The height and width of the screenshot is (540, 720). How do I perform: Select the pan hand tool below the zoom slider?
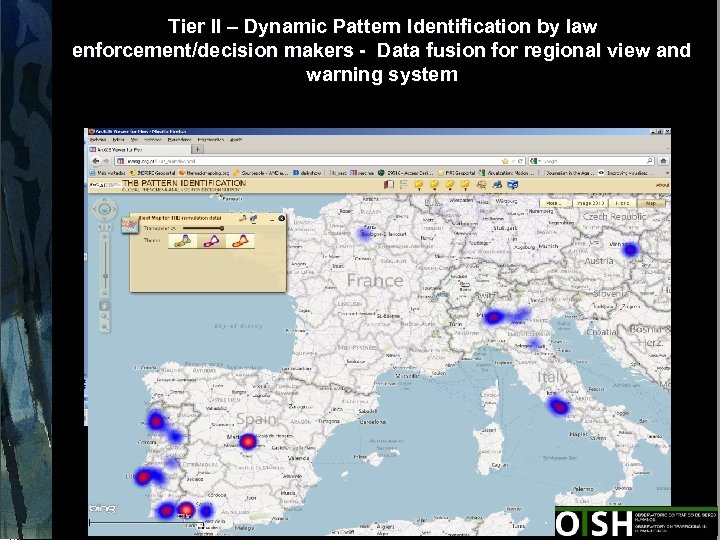(x=105, y=305)
